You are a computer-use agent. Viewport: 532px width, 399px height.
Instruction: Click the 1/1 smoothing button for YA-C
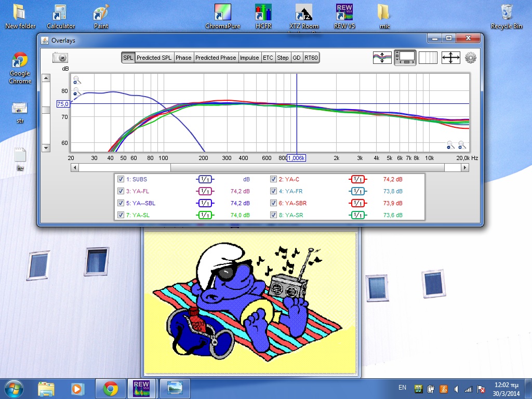[357, 179]
